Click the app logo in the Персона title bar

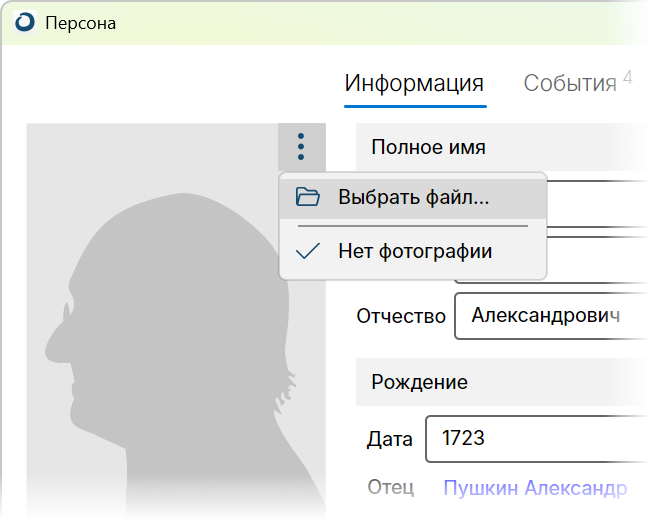tap(25, 22)
